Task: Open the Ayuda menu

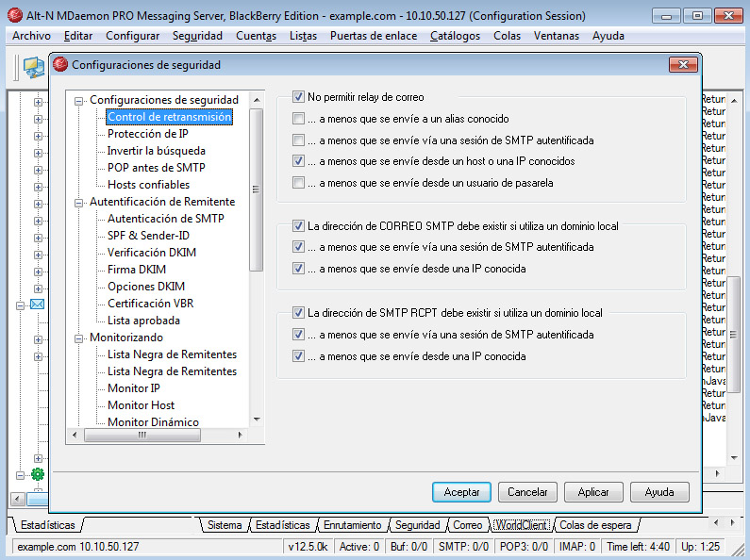Action: pyautogui.click(x=608, y=36)
